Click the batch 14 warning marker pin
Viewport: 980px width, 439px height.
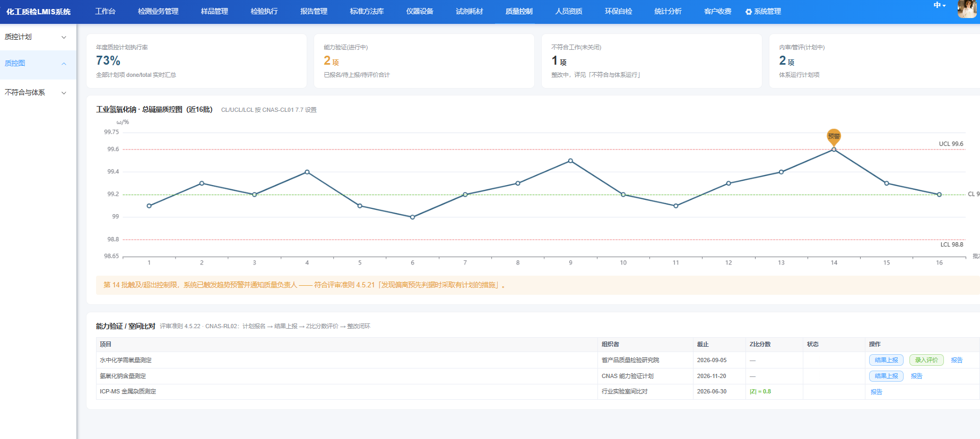834,137
